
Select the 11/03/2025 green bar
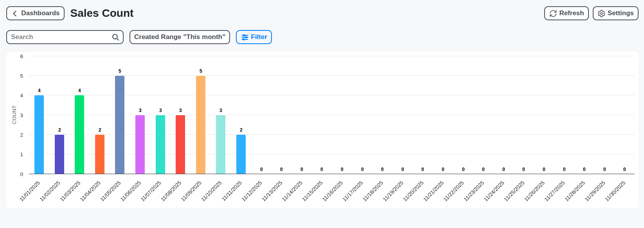point(79,135)
